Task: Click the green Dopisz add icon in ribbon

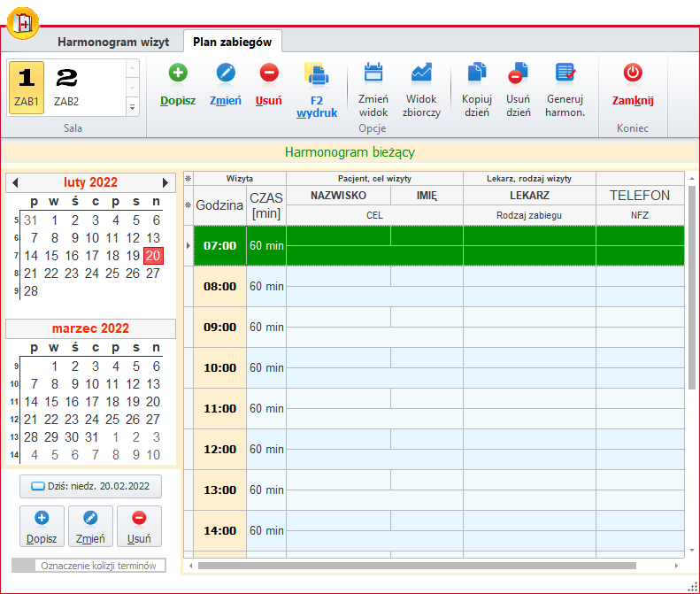Action: tap(178, 73)
